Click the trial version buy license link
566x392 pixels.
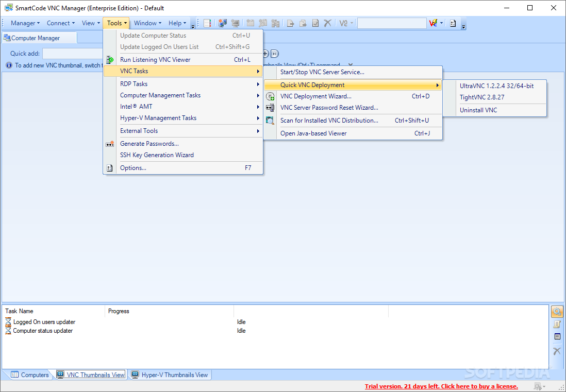coord(441,386)
